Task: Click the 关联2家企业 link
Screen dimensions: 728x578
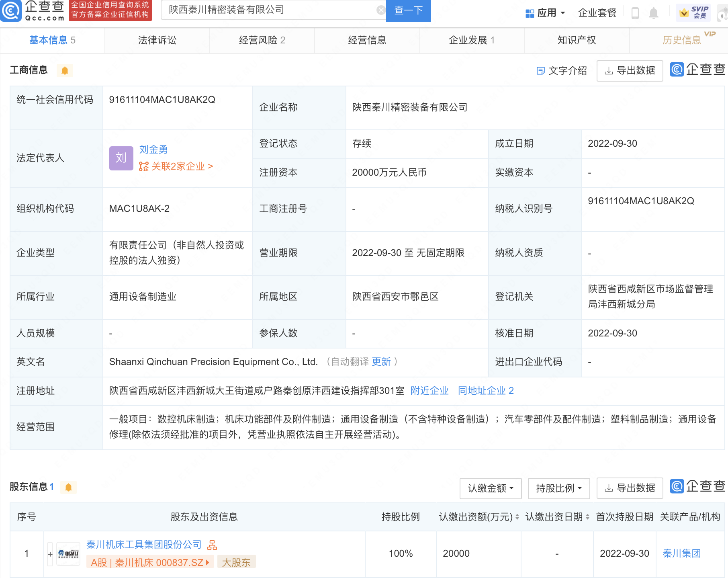Action: pyautogui.click(x=176, y=166)
